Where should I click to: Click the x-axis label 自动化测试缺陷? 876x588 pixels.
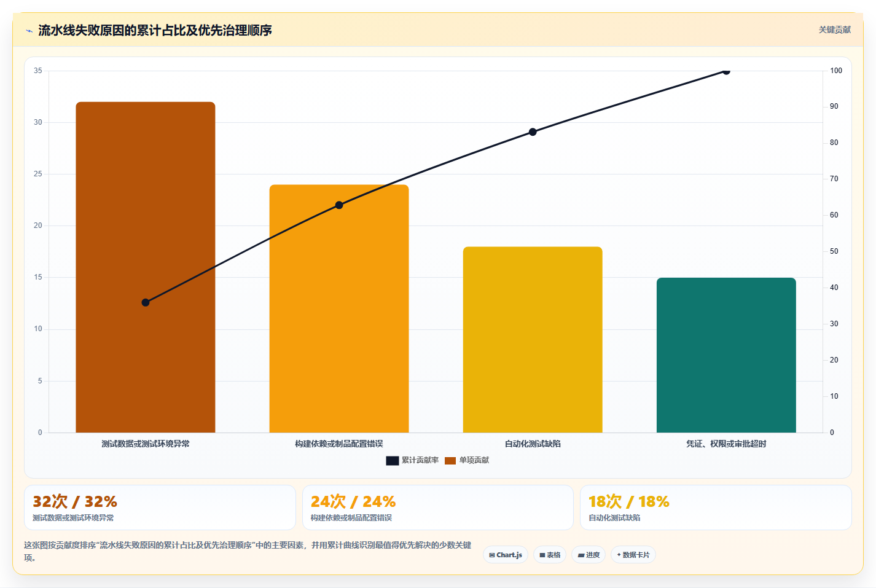[x=533, y=444]
